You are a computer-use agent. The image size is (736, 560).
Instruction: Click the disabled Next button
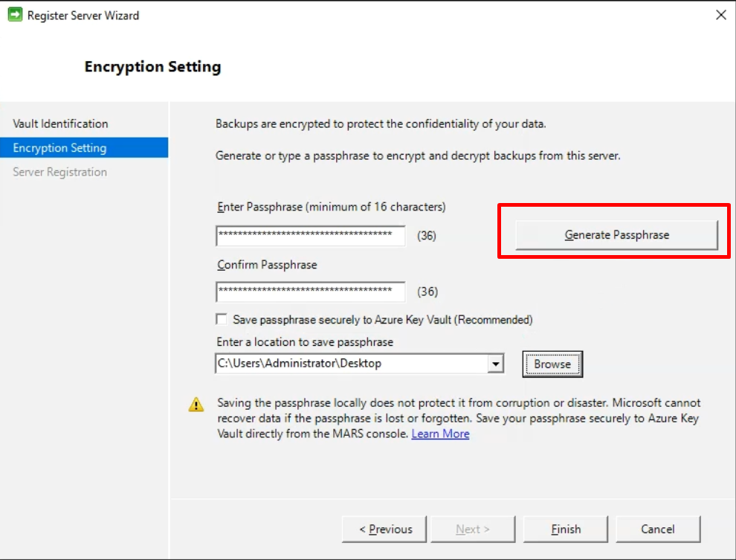(473, 529)
